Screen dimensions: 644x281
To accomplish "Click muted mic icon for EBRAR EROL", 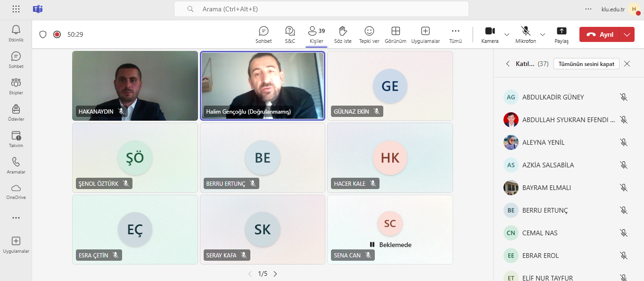I will 624,256.
